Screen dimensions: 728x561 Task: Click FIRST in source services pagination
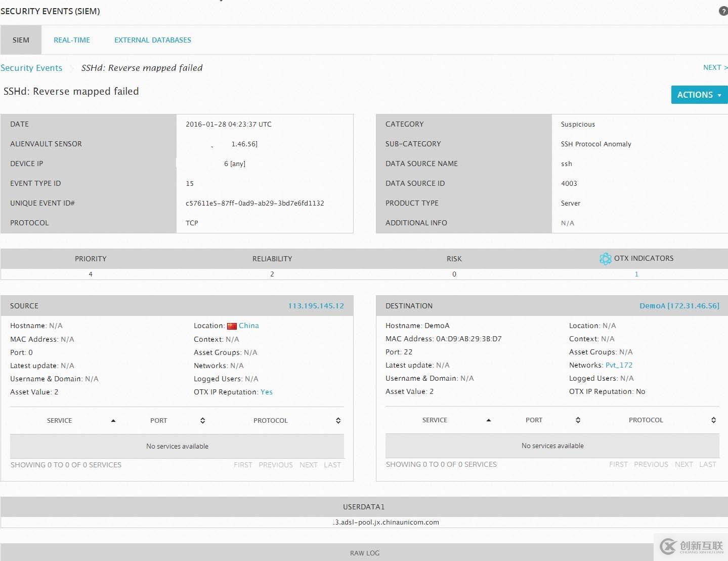pyautogui.click(x=243, y=465)
